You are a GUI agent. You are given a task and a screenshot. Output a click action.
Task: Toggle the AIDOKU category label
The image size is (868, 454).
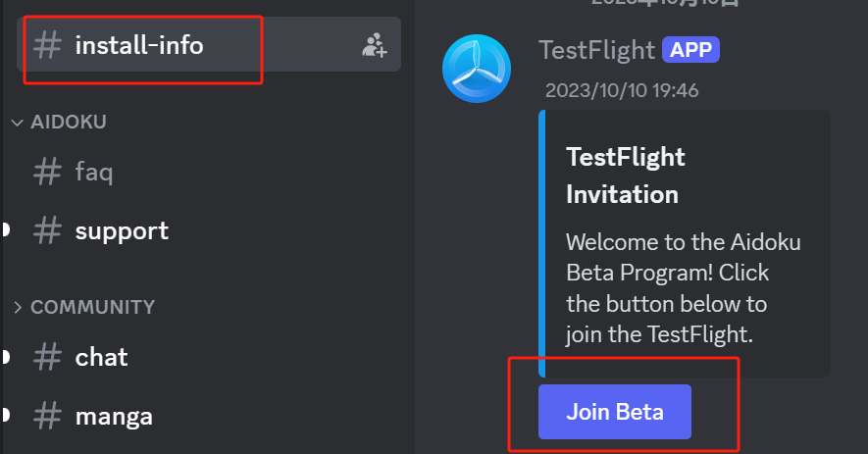[x=69, y=122]
